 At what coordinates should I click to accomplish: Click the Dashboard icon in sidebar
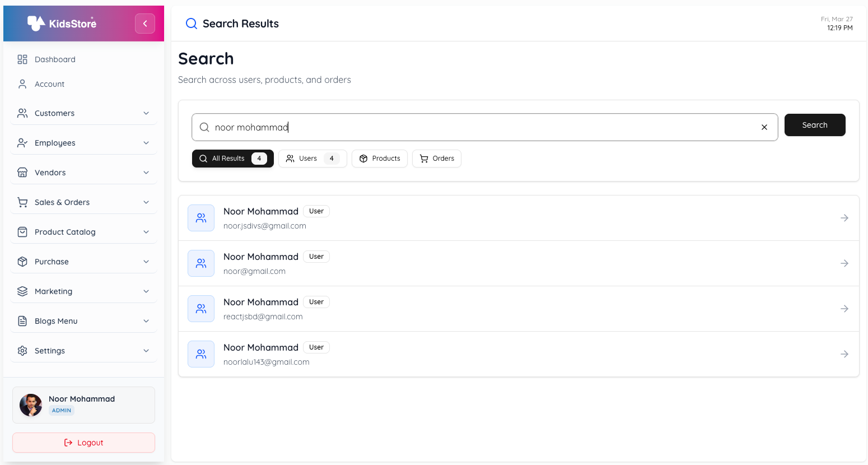(x=22, y=59)
